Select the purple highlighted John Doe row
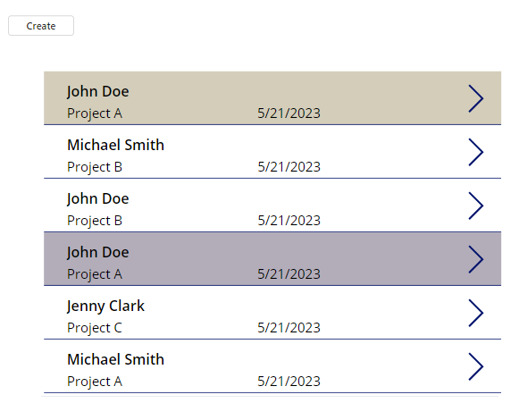This screenshot has width=527, height=420. [272, 258]
